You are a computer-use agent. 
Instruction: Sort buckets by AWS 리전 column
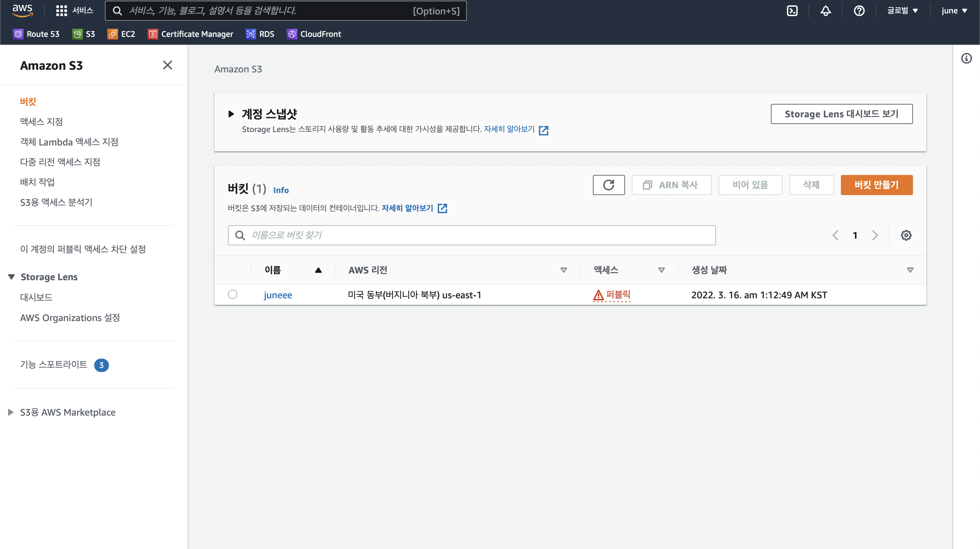click(x=563, y=270)
